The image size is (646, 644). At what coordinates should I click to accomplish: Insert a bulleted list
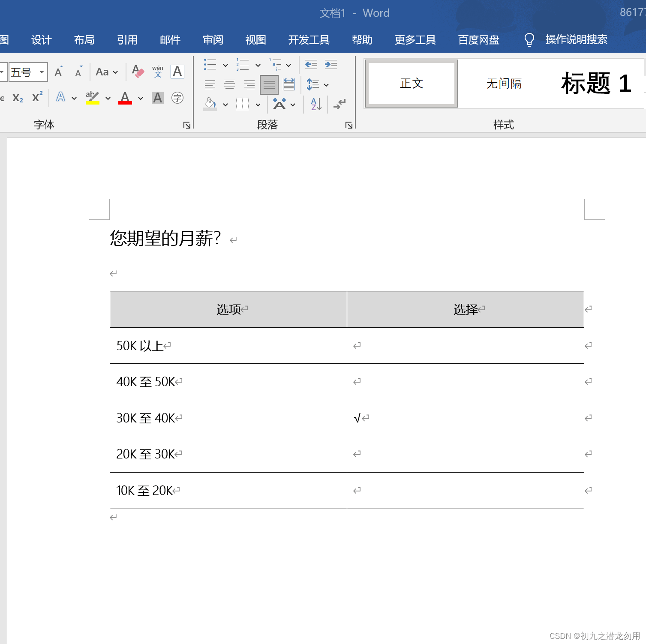tap(210, 65)
